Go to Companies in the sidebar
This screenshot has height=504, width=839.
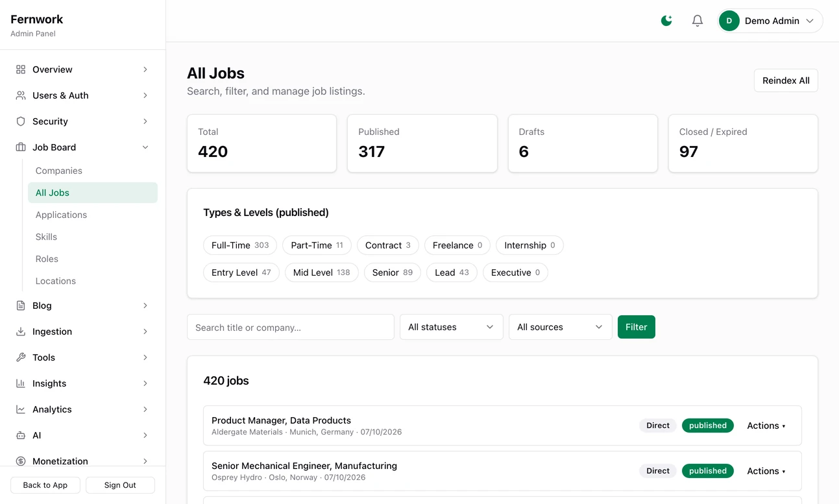point(93,171)
